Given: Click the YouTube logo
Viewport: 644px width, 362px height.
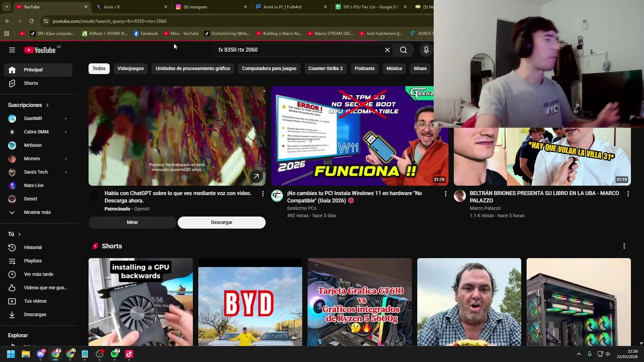Looking at the screenshot, I should (x=40, y=50).
